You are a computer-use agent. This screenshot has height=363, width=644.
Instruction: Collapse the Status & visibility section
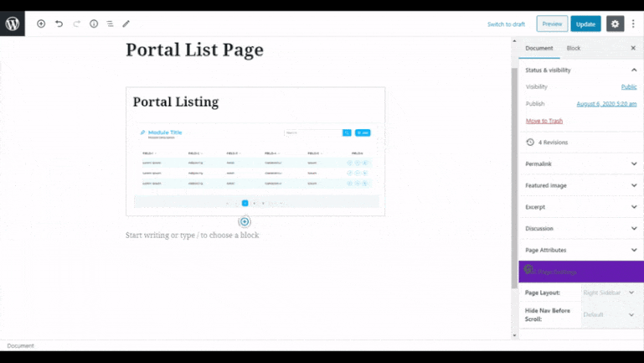click(x=634, y=70)
